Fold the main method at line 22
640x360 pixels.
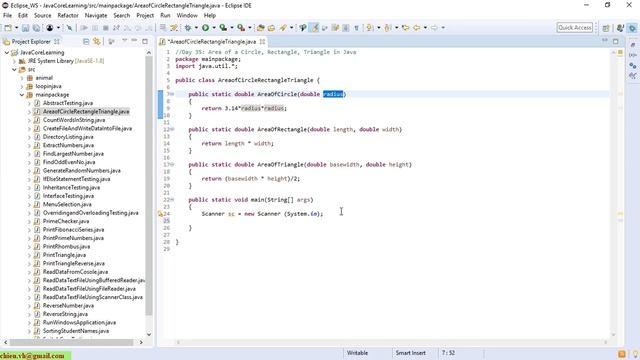tap(172, 200)
